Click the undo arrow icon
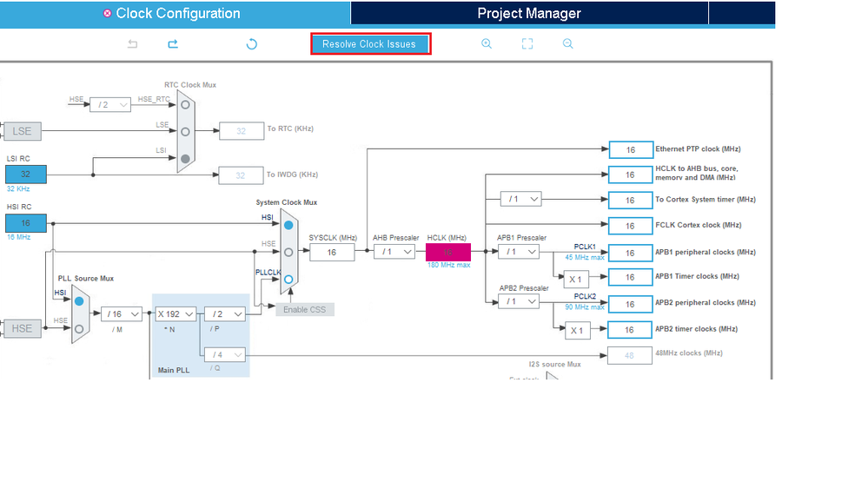Image resolution: width=868 pixels, height=488 pixels. click(x=132, y=43)
